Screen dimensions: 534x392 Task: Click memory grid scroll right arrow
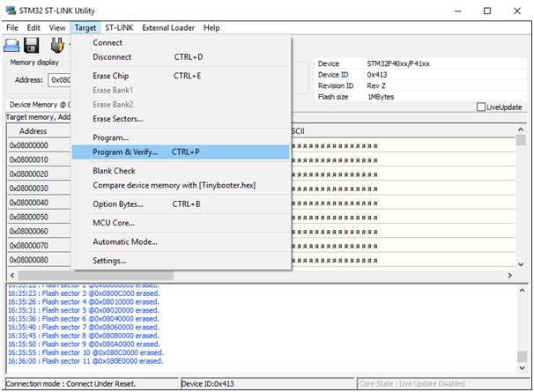pyautogui.click(x=510, y=275)
